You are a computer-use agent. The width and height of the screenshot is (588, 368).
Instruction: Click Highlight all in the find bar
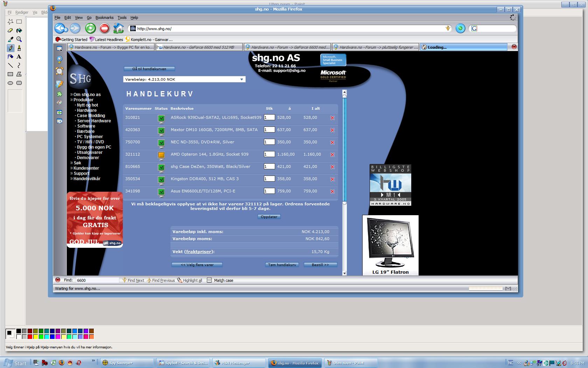click(190, 280)
